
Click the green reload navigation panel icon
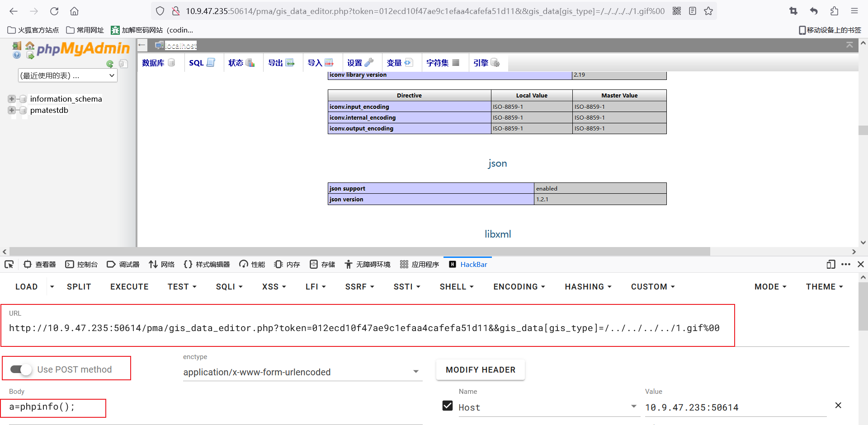pos(110,64)
